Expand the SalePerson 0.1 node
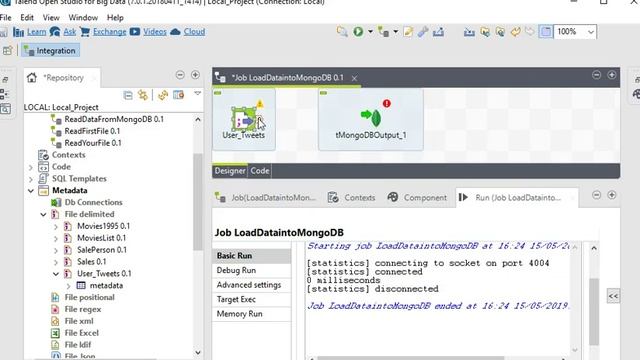The width and height of the screenshot is (640, 360). [x=56, y=250]
